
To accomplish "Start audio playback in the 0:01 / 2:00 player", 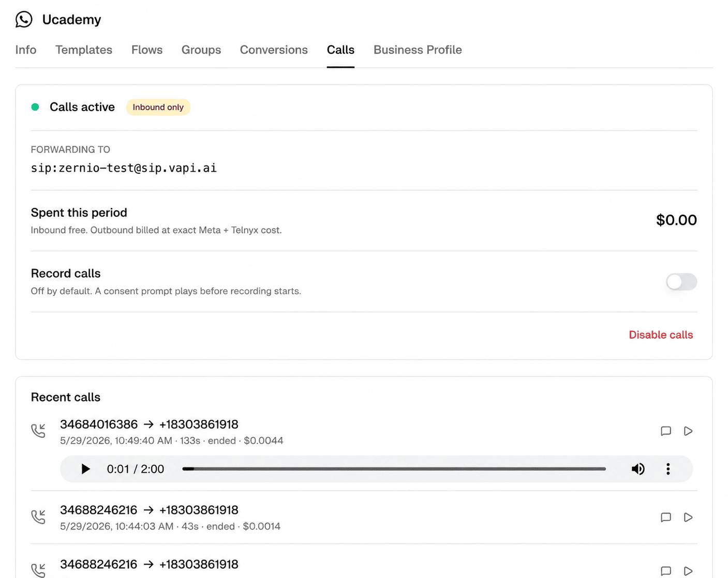I will click(x=85, y=469).
